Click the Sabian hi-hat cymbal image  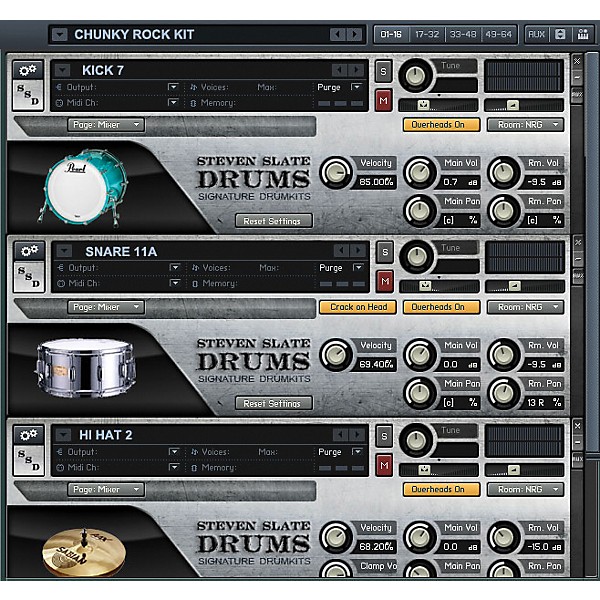[x=83, y=551]
